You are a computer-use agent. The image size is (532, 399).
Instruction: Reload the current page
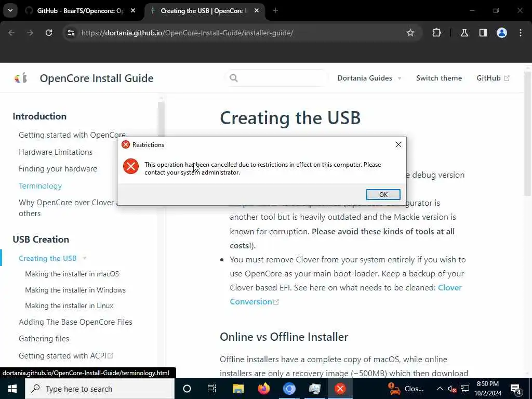click(49, 33)
